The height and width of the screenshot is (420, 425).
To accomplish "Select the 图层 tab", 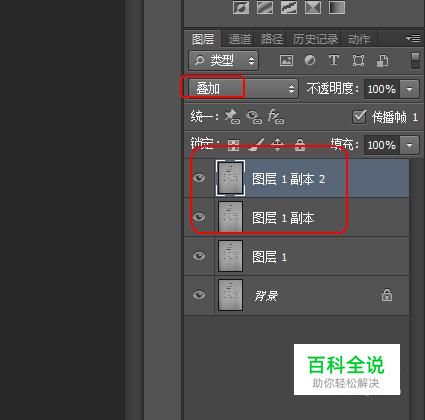I will coord(203,39).
